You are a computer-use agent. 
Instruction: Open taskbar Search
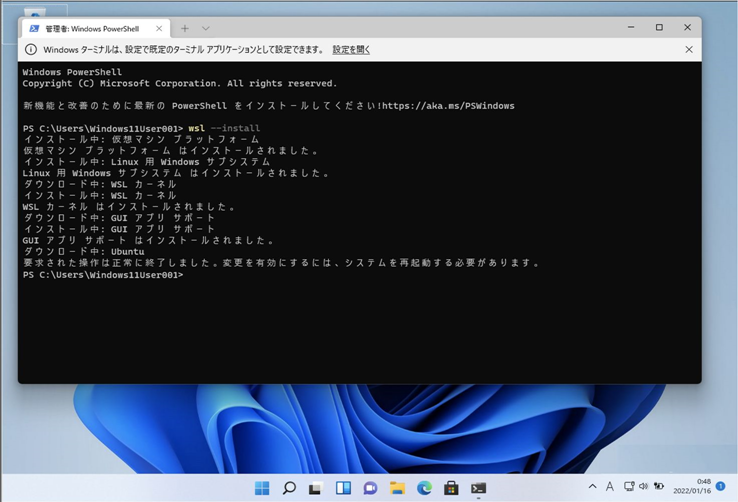[x=289, y=488]
